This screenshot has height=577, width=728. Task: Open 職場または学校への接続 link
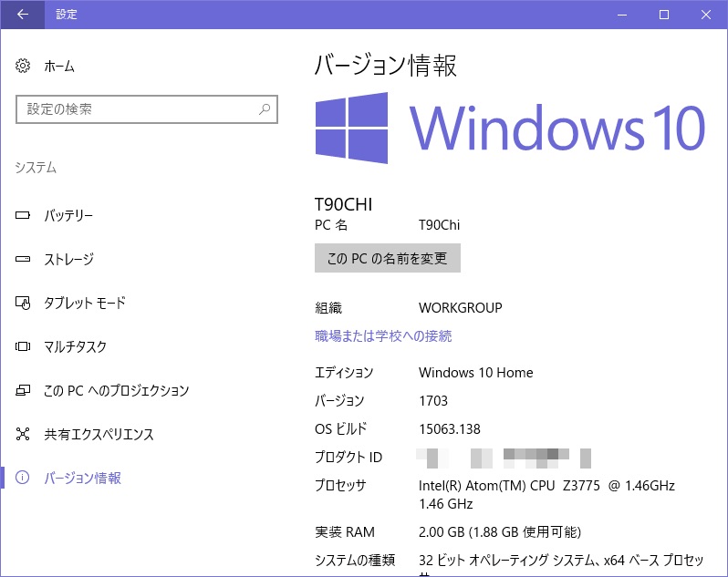[x=383, y=335]
